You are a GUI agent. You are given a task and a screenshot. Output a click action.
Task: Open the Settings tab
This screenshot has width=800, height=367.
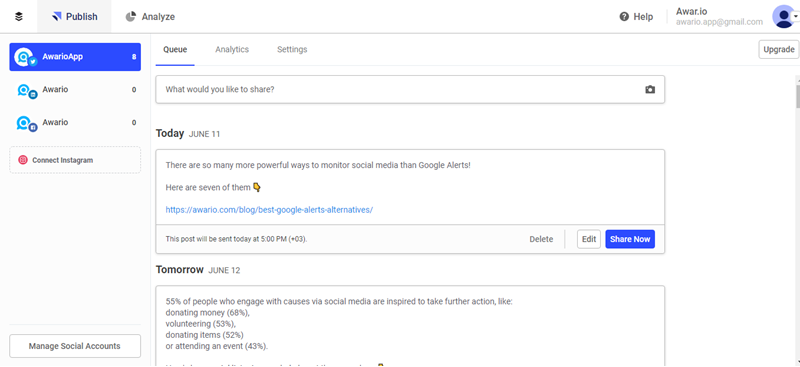292,50
